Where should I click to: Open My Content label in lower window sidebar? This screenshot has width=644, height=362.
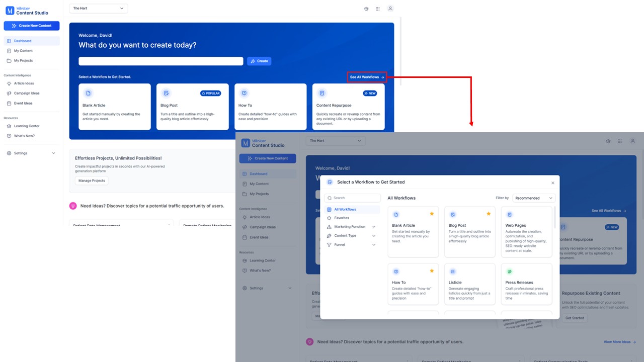[x=259, y=184]
